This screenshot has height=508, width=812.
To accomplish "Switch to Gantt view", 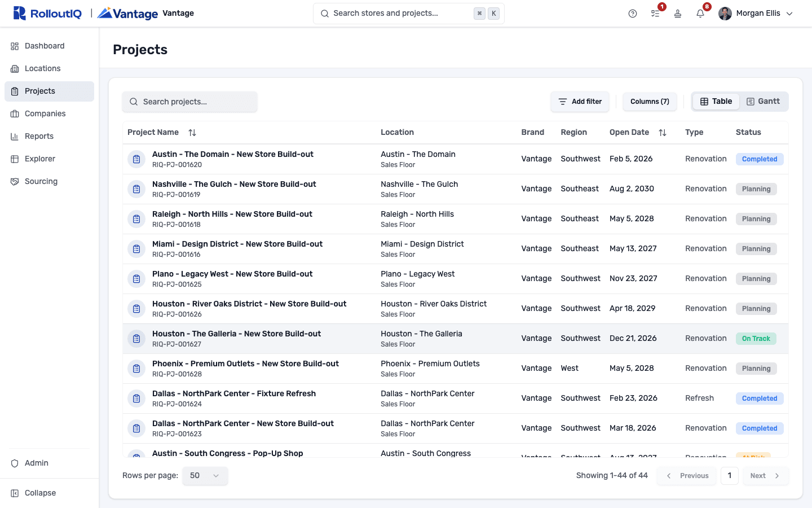I will 763,102.
